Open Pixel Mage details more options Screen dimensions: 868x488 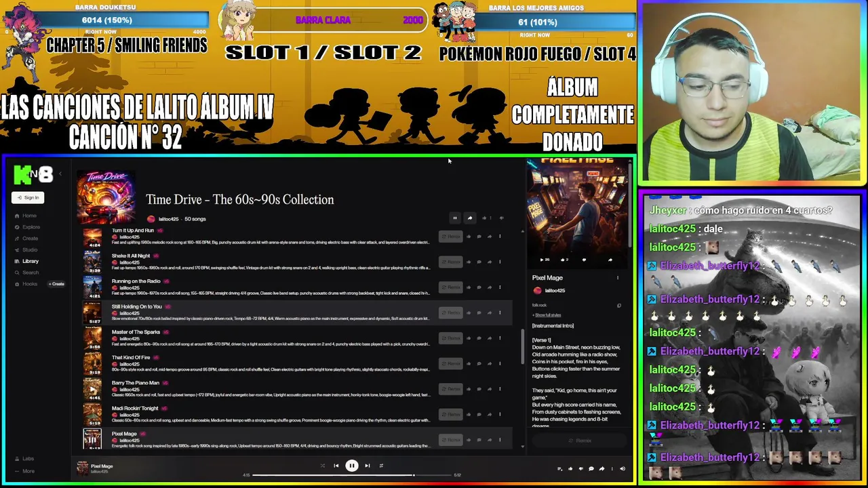coord(618,278)
